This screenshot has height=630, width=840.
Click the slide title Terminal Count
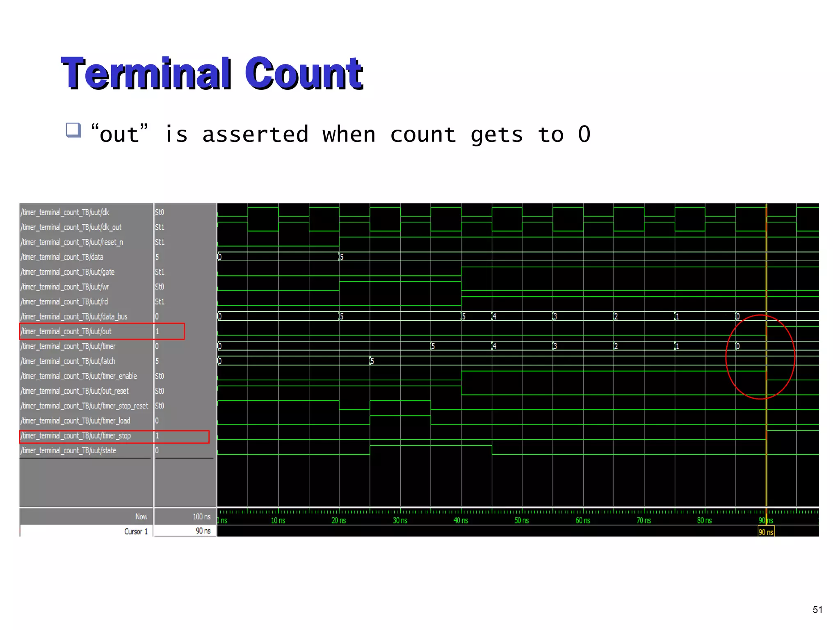[212, 73]
